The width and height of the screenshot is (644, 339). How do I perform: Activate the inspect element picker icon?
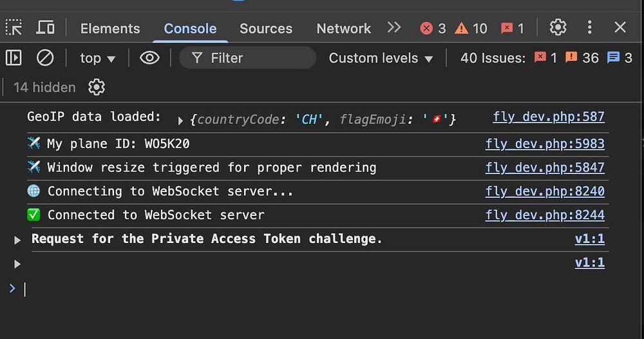point(14,28)
